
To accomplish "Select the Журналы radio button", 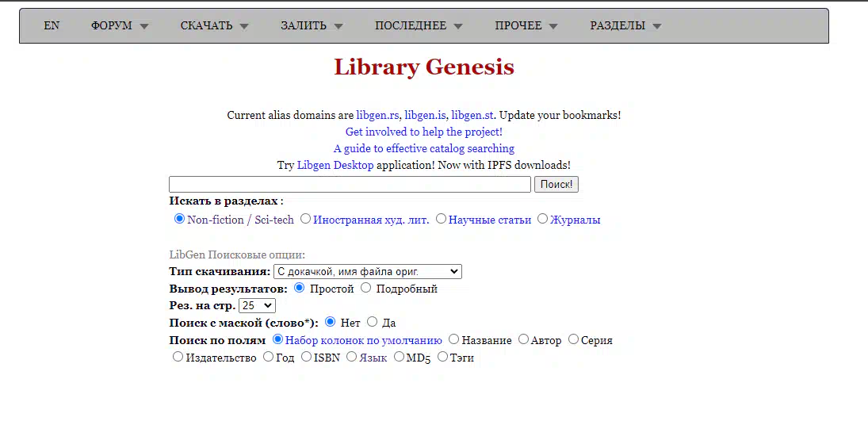I will 542,219.
